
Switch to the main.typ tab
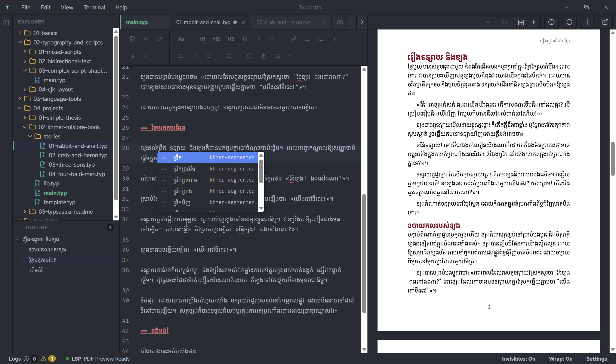[x=137, y=22]
